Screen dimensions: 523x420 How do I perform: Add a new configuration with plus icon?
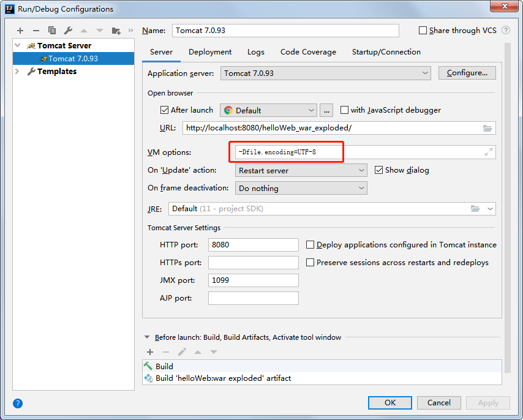point(20,31)
